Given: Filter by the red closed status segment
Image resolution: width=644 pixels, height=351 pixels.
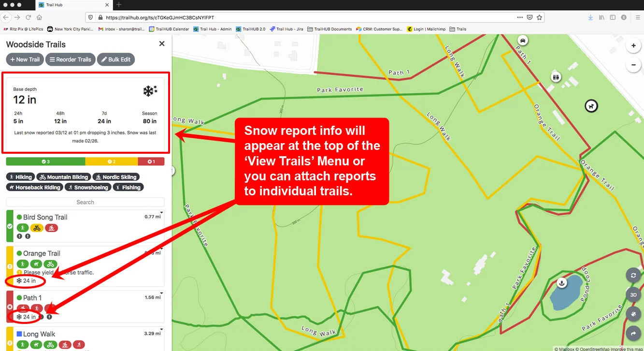Looking at the screenshot, I should coord(151,161).
